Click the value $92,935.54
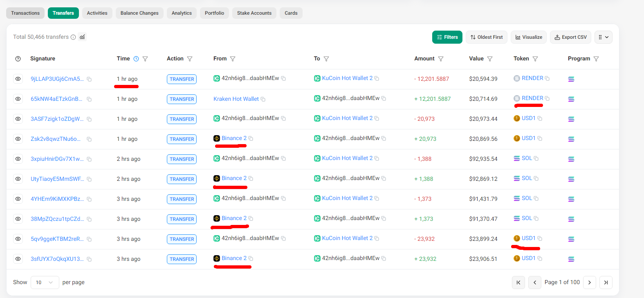 (x=483, y=159)
